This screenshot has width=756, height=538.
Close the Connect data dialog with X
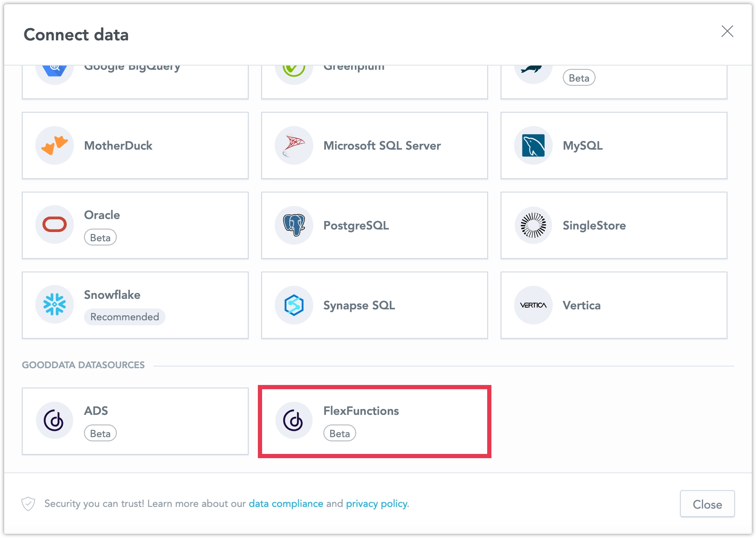pos(727,31)
